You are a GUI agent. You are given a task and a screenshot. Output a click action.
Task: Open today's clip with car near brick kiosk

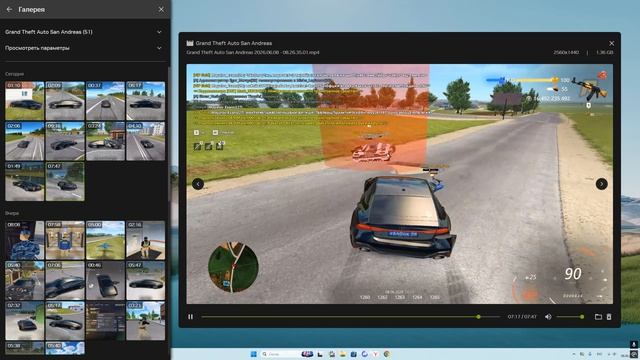105,141
